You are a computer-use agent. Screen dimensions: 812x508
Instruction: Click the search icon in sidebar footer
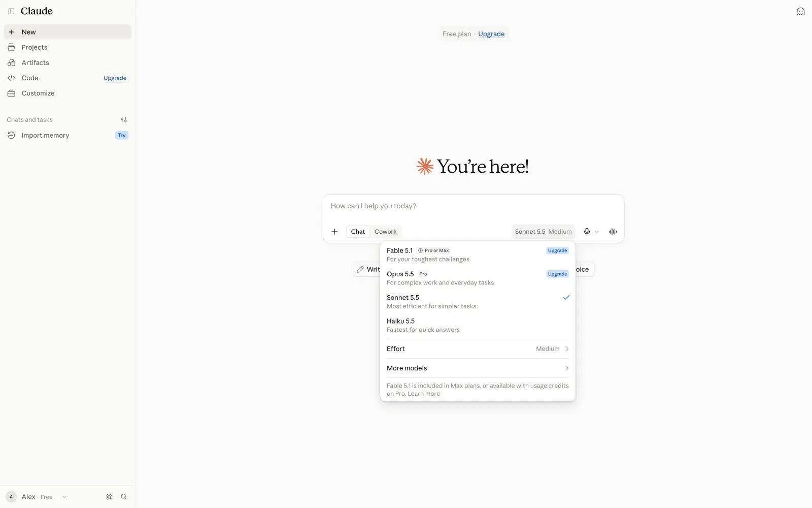(x=124, y=497)
